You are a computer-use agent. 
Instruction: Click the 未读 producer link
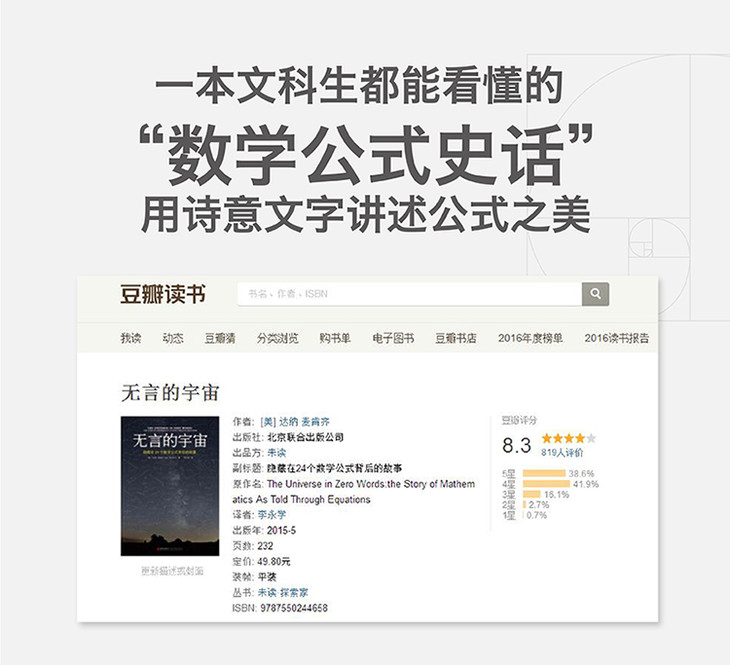click(x=277, y=453)
